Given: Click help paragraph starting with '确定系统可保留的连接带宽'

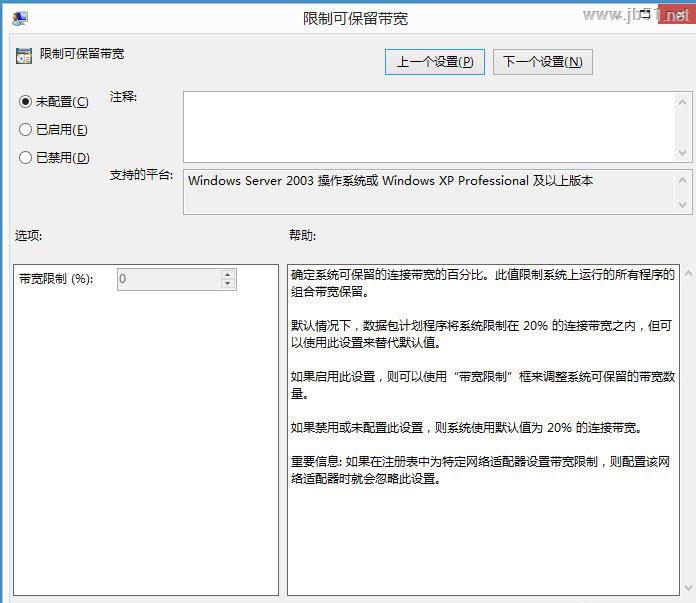Looking at the screenshot, I should (x=483, y=283).
